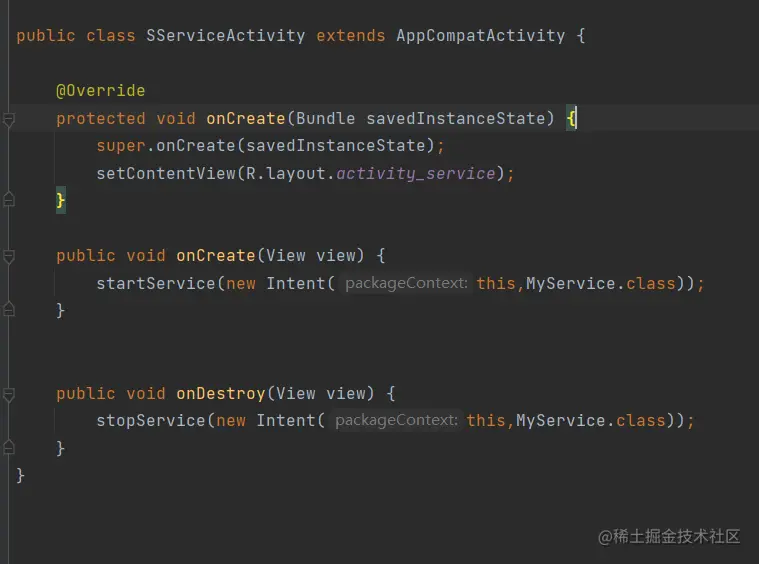The width and height of the screenshot is (759, 564).
Task: Click MyService.class in startService line
Action: (601, 283)
